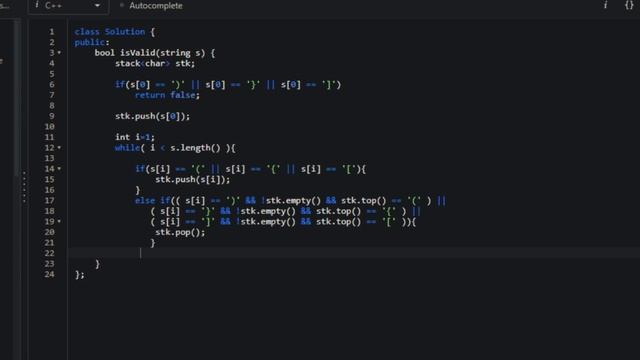Click 'stack<char> stk;' declaration line
This screenshot has height=360, width=640.
click(x=155, y=64)
